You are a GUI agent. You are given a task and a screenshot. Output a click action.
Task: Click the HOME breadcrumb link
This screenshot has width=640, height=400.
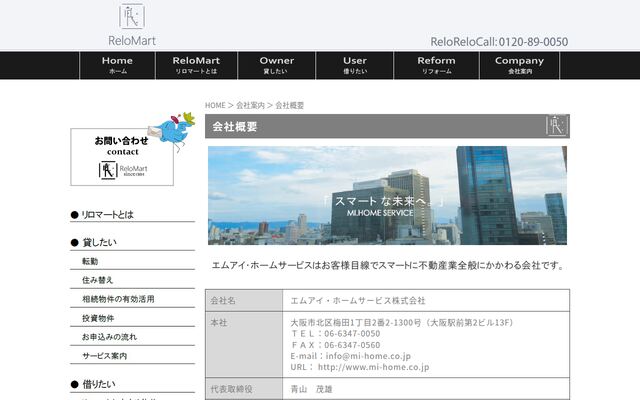coord(215,105)
